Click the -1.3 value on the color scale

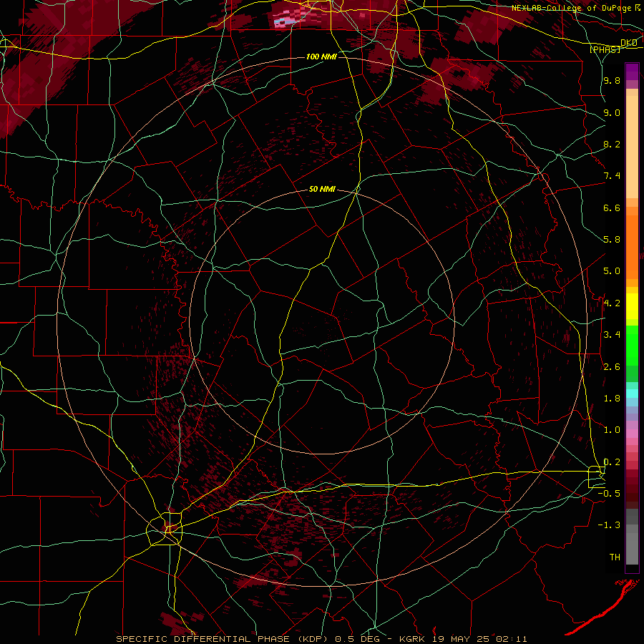coord(609,525)
